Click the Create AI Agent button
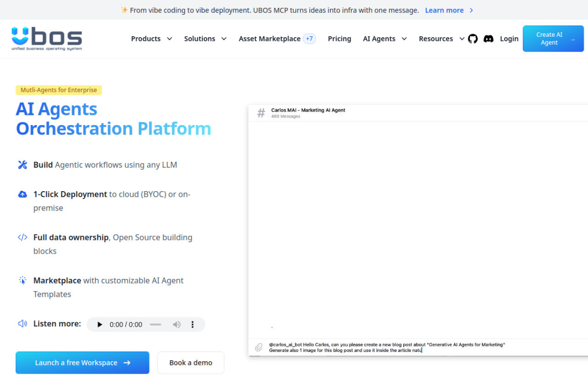Viewport: 588px width, 392px height. click(x=553, y=39)
